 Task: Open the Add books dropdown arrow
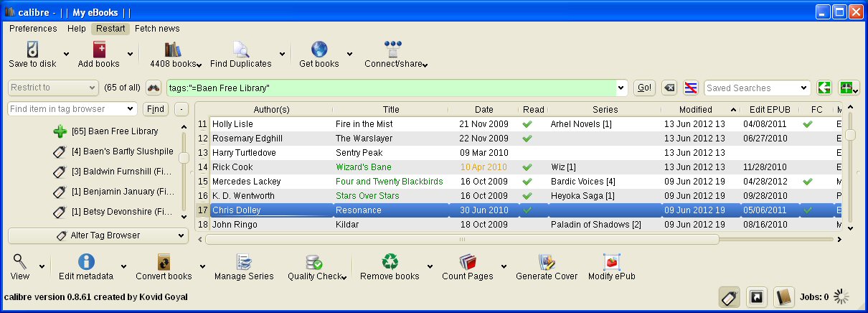[130, 54]
